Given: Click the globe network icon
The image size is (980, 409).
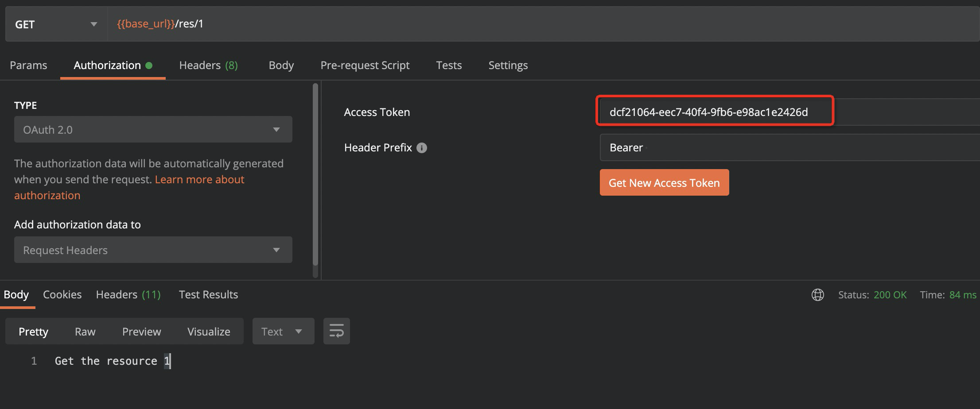Looking at the screenshot, I should pos(817,295).
